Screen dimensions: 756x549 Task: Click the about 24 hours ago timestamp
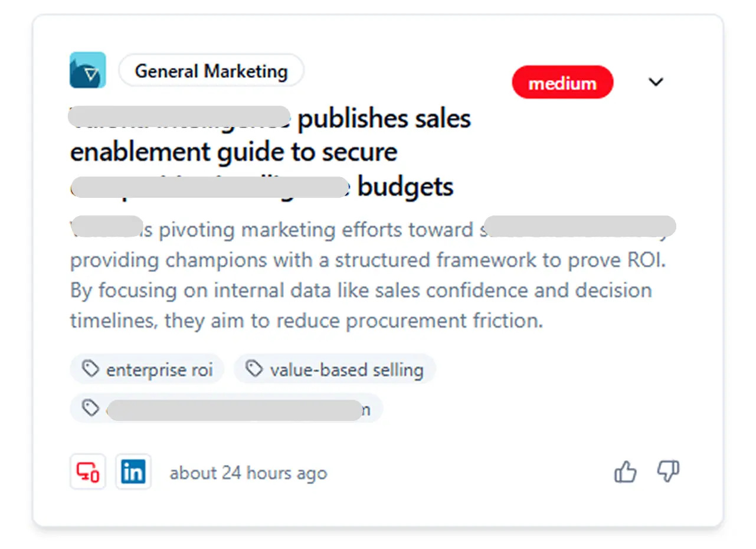coord(248,473)
